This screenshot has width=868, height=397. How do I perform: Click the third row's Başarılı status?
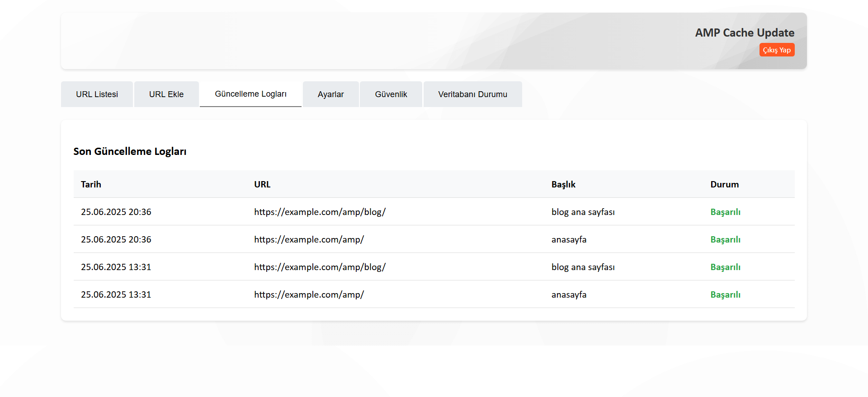(x=725, y=267)
